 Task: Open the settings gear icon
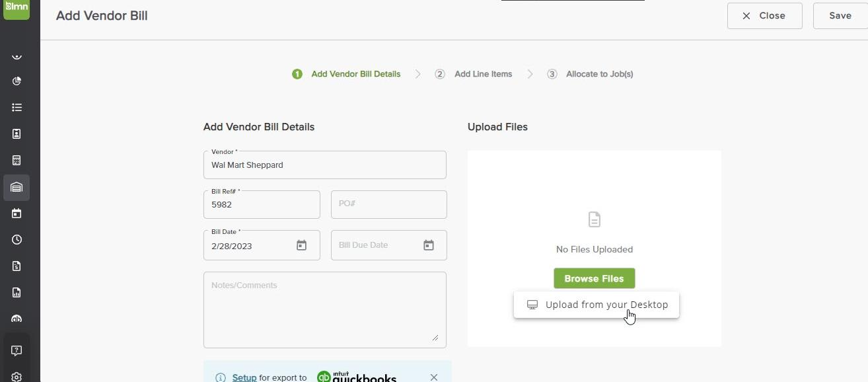pos(17,377)
